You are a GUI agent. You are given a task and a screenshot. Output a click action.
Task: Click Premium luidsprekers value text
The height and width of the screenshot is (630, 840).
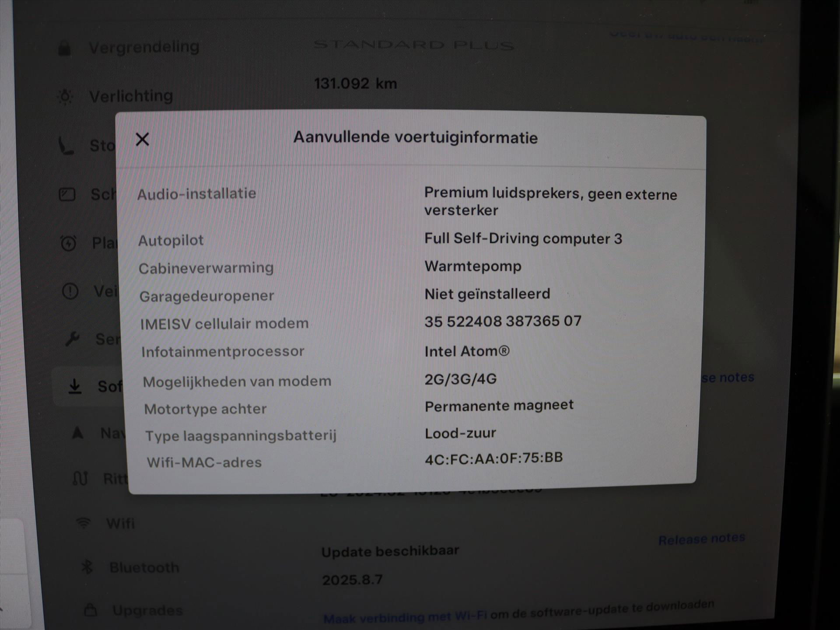550,201
